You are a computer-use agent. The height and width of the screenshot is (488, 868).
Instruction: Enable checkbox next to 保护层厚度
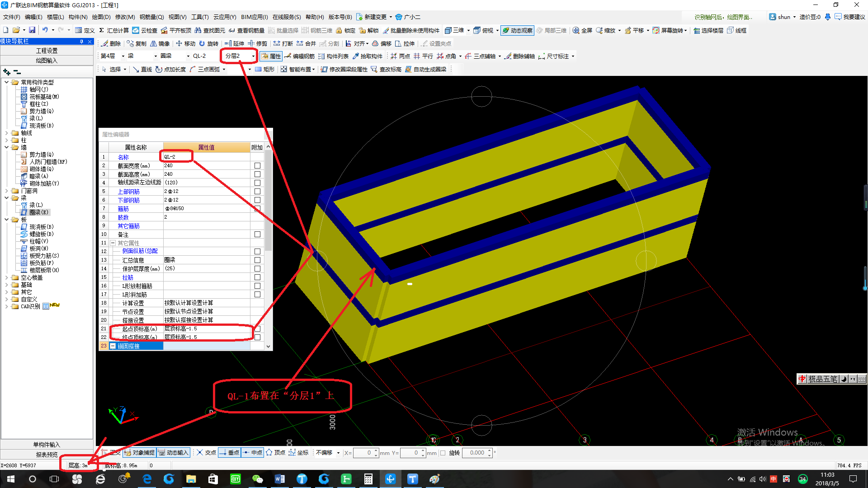click(x=258, y=268)
